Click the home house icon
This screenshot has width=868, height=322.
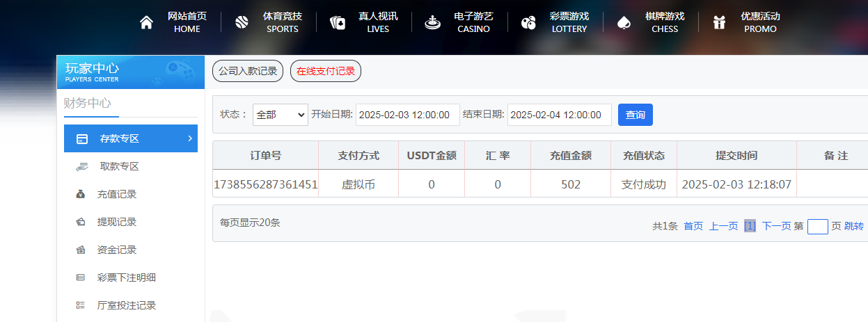(x=146, y=23)
